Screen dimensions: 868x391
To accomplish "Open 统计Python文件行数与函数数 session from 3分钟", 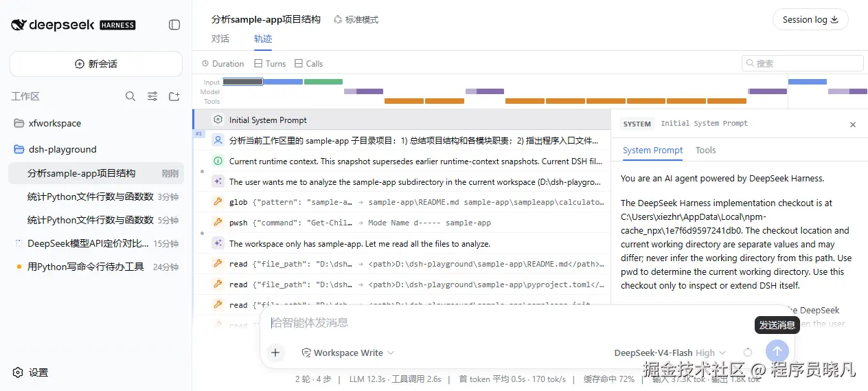I will (96, 197).
